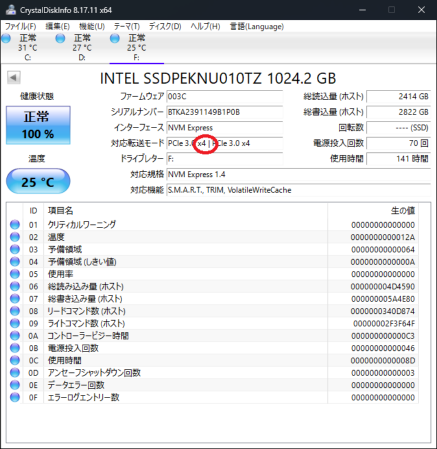Open the テーマ(T) menu
Screen dimensions: 437x449
(127, 26)
